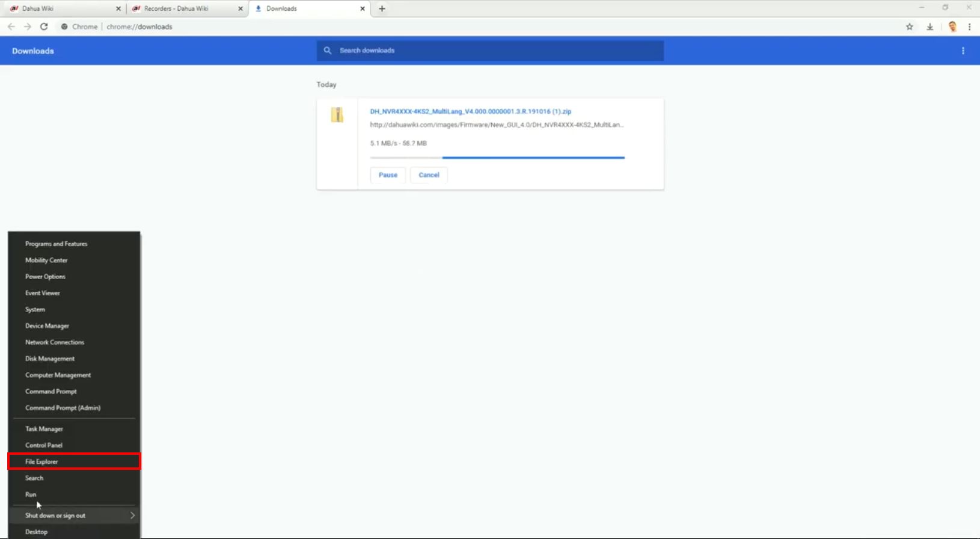Screen dimensions: 980x539
Task: Click the Search downloads field
Action: [x=490, y=51]
